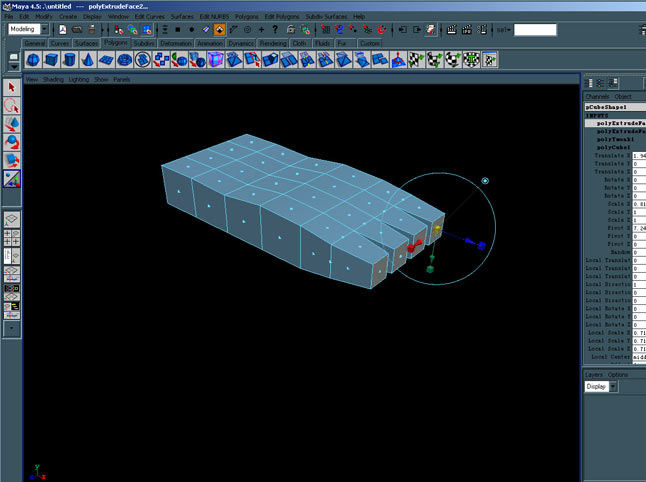Open the sel quick selection dropdown arrow
The height and width of the screenshot is (482, 646).
pos(508,30)
